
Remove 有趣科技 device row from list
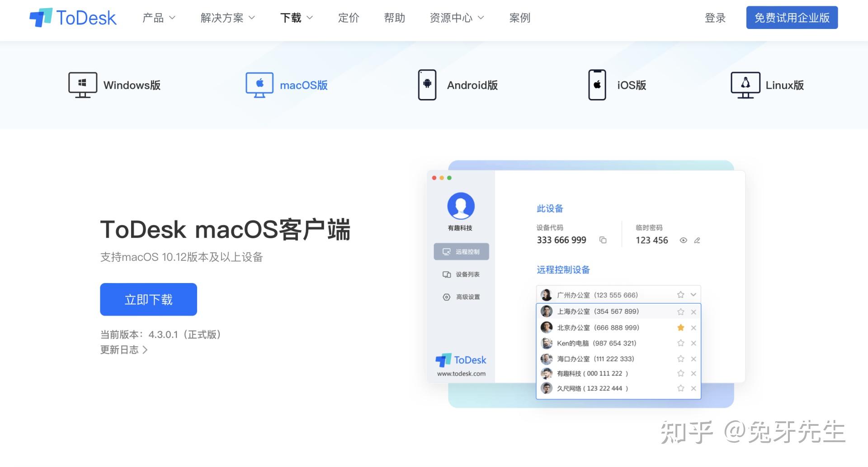[x=693, y=373]
